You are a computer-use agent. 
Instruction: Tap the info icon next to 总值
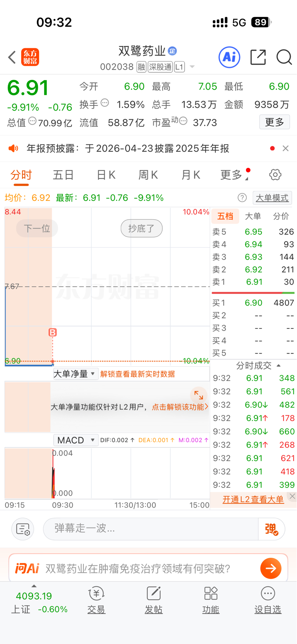coord(32,121)
